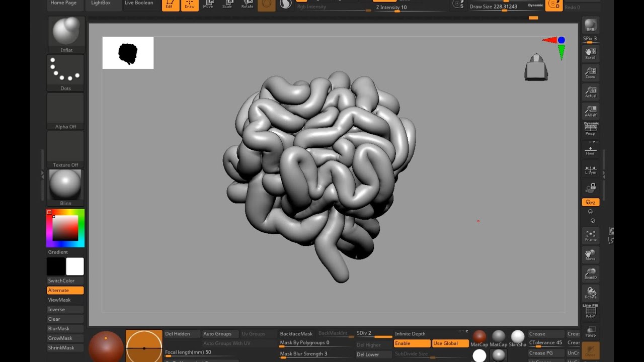This screenshot has height=362, width=644.
Task: Click the sphere material icon beside Rotate
Action: [267, 5]
